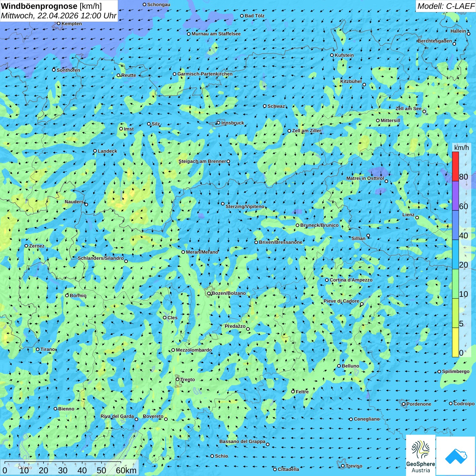The width and height of the screenshot is (476, 476).
Task: Click the Belluno location dot
Action: 339,366
